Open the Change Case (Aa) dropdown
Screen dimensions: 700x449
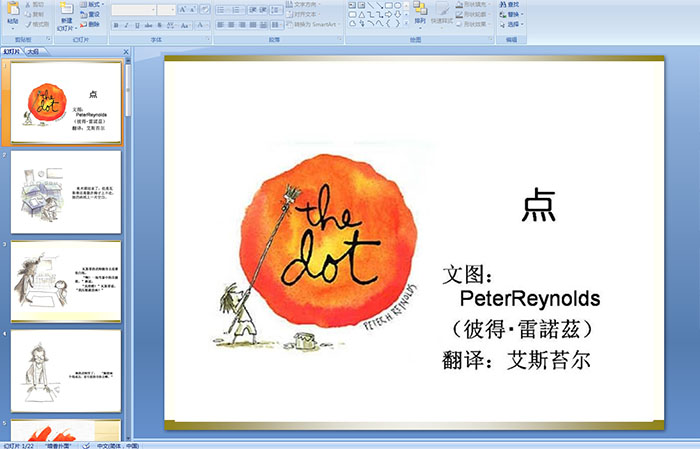click(x=185, y=25)
